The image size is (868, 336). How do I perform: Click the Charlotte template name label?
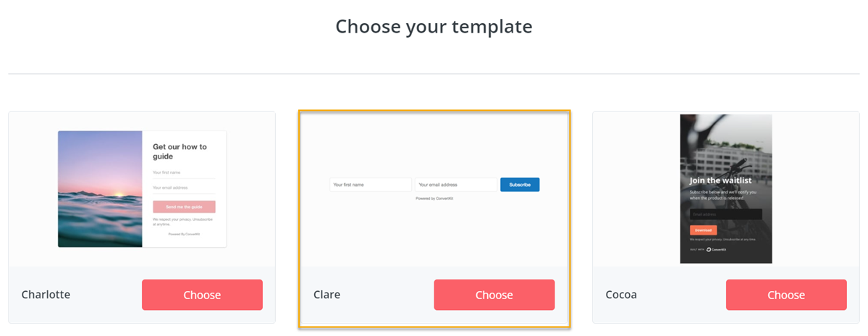[x=46, y=295]
